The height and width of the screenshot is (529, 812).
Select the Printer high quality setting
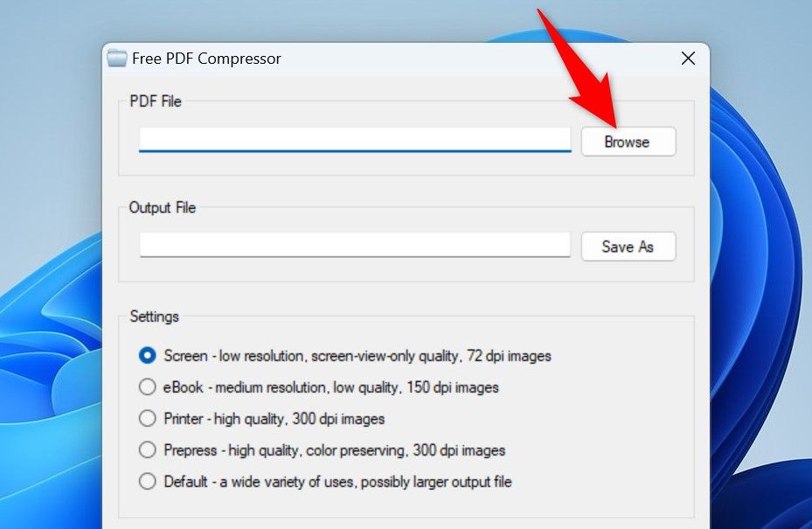click(x=147, y=419)
